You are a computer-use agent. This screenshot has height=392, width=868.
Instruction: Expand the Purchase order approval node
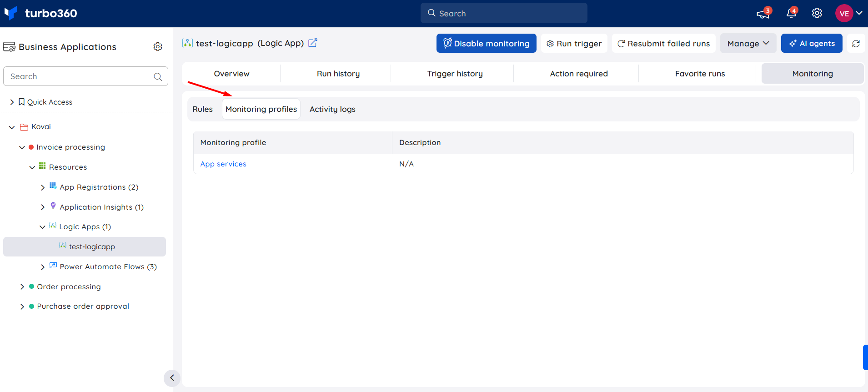(x=22, y=307)
